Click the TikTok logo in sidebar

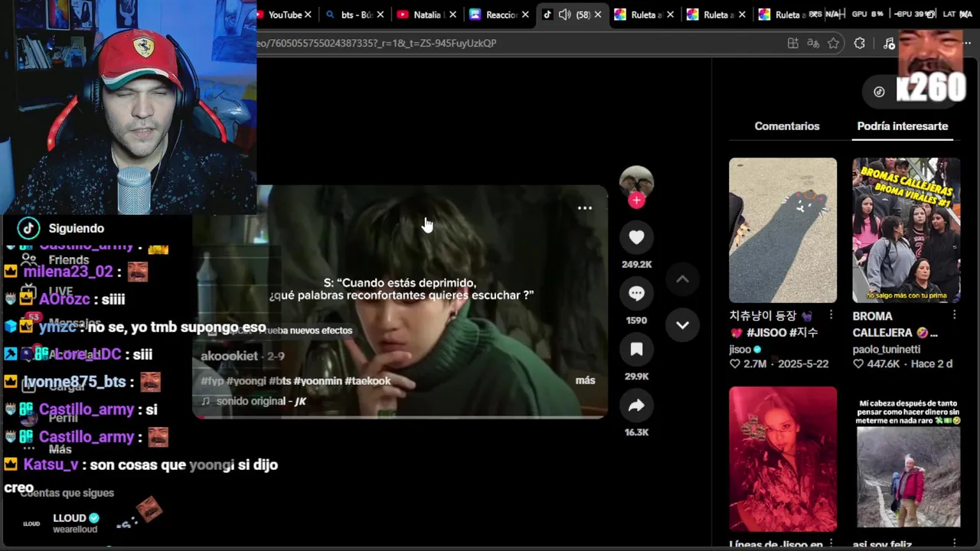[28, 228]
